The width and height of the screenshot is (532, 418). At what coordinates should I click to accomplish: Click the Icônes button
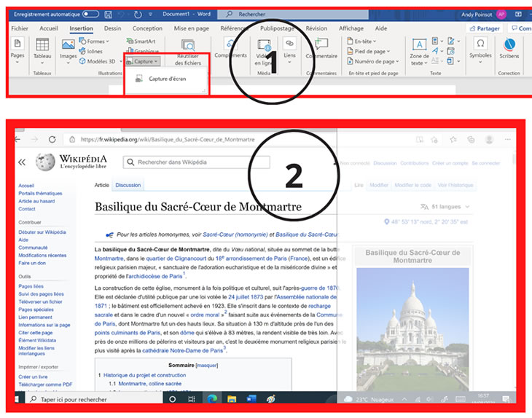coord(90,51)
